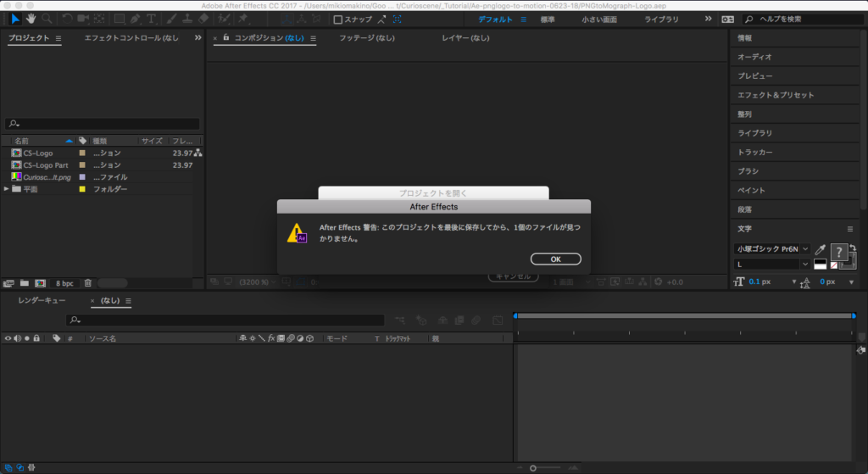Select the 小さい画面 workspace
The width and height of the screenshot is (868, 474).
(599, 20)
